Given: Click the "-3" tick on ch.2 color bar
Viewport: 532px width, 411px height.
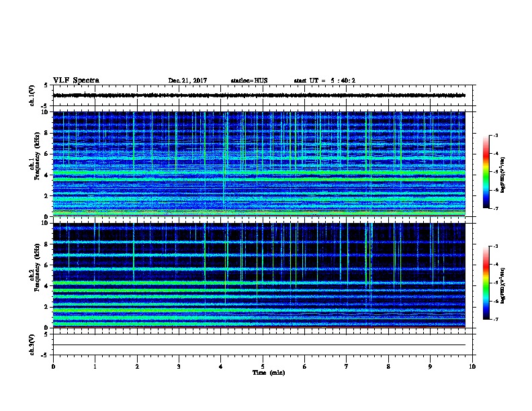Looking at the screenshot, I should click(496, 246).
